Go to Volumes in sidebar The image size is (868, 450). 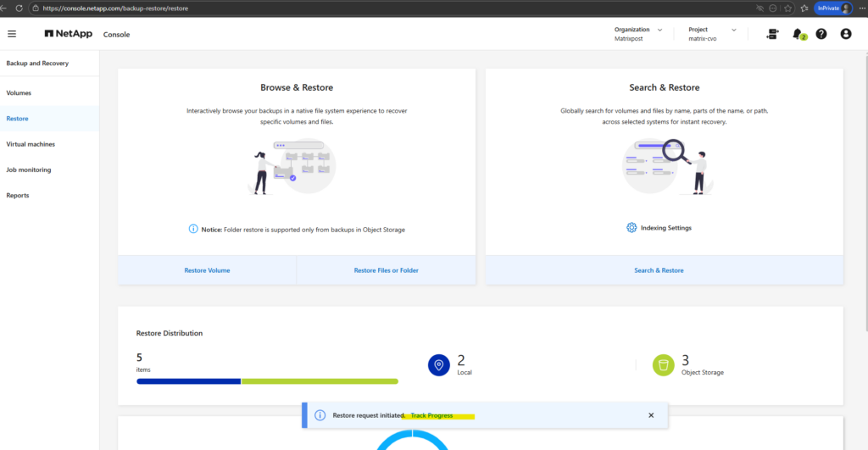(19, 92)
